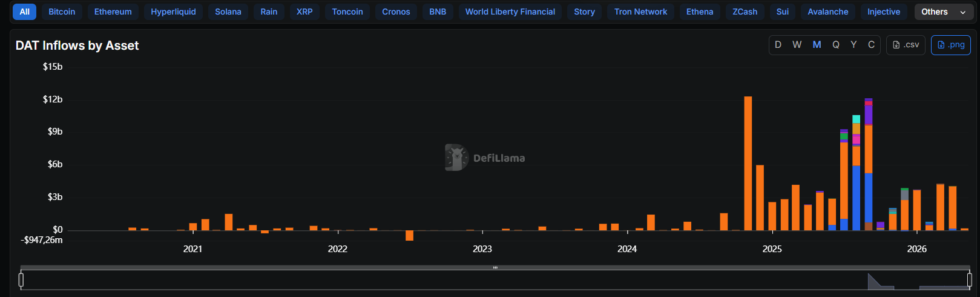Show ZCash inflows only
980x297 pixels.
pos(745,12)
